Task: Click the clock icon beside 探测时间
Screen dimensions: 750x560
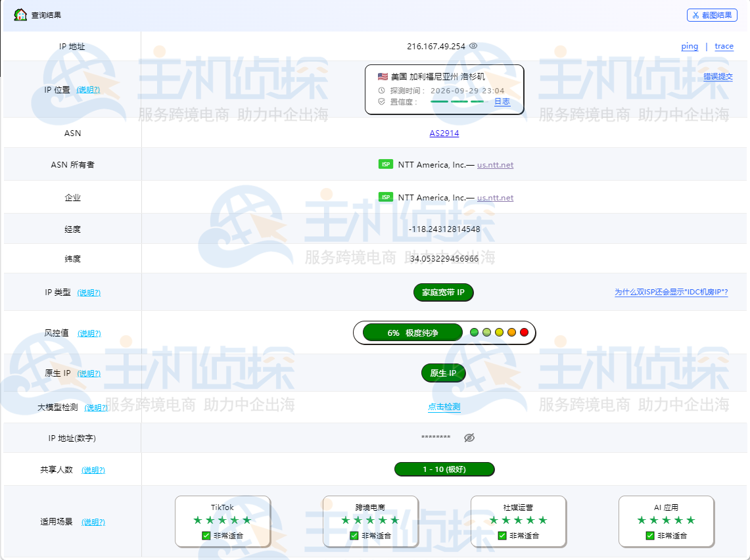Action: pos(381,91)
